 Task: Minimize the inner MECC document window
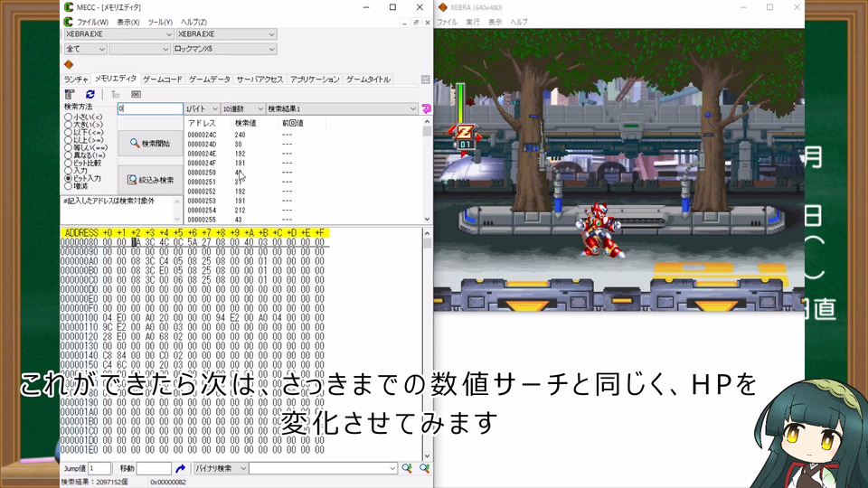pos(405,23)
